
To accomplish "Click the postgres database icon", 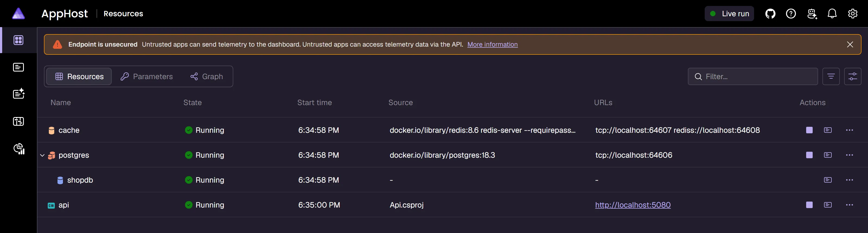I will click(51, 155).
